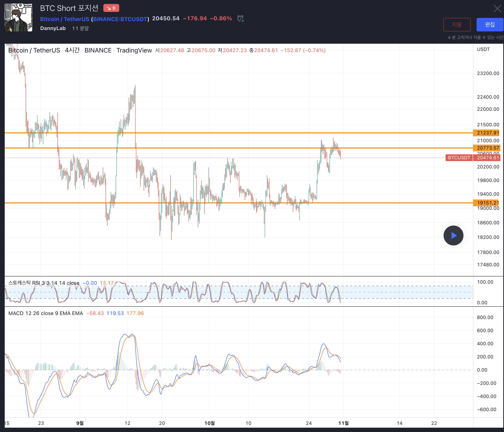Click the blue 편집 edit button

(490, 25)
